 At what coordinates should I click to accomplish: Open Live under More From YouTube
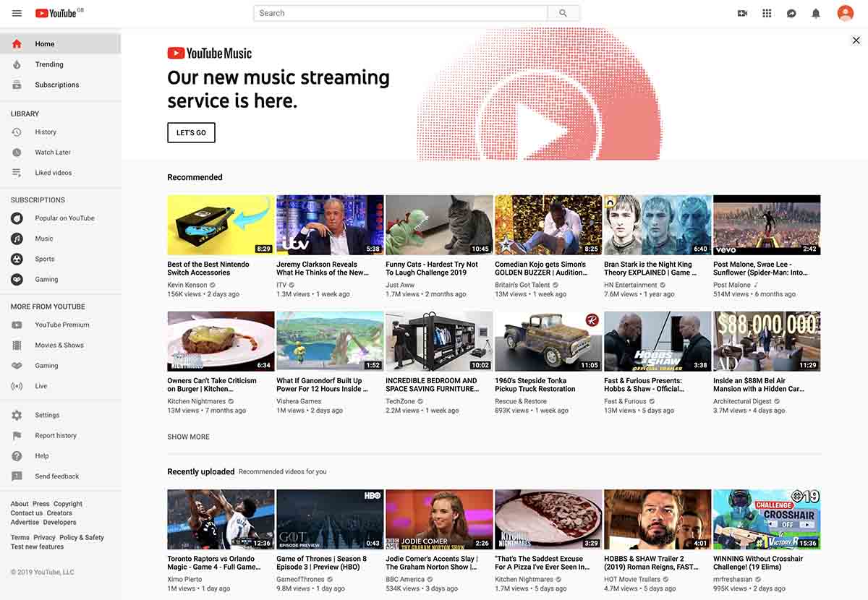click(x=42, y=386)
